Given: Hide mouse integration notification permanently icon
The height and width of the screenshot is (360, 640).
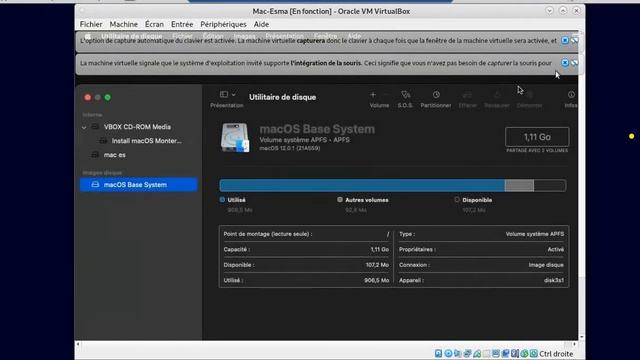Looking at the screenshot, I should pyautogui.click(x=574, y=63).
